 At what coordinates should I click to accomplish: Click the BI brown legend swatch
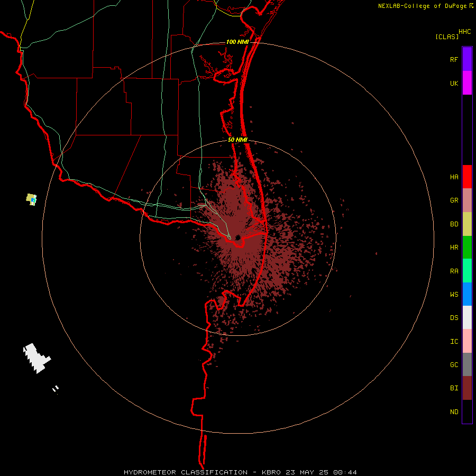coord(467,388)
